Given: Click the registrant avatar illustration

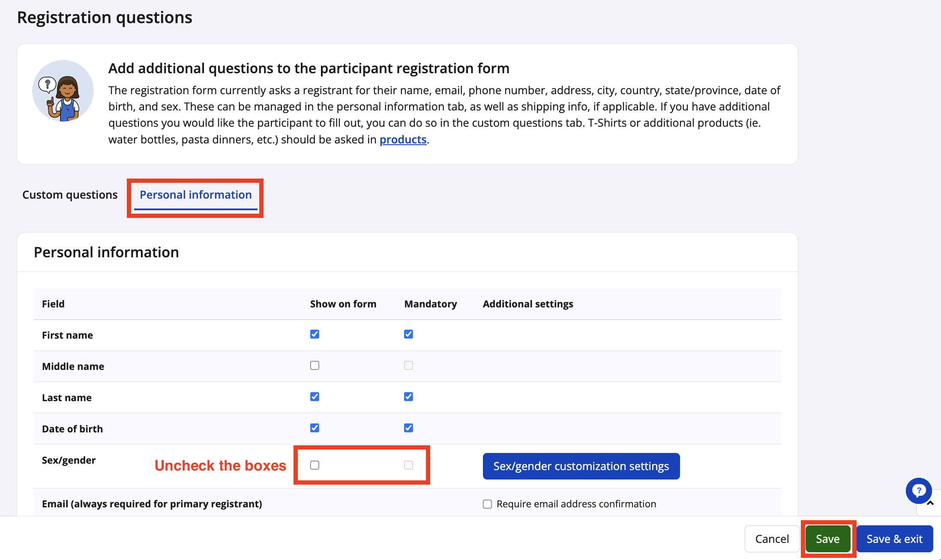Looking at the screenshot, I should [63, 91].
